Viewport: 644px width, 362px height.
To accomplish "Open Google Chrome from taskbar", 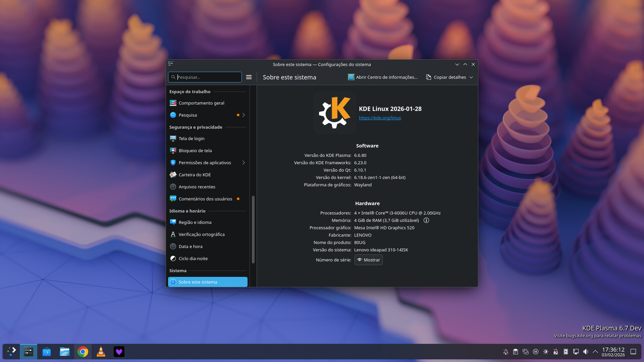I will (83, 352).
